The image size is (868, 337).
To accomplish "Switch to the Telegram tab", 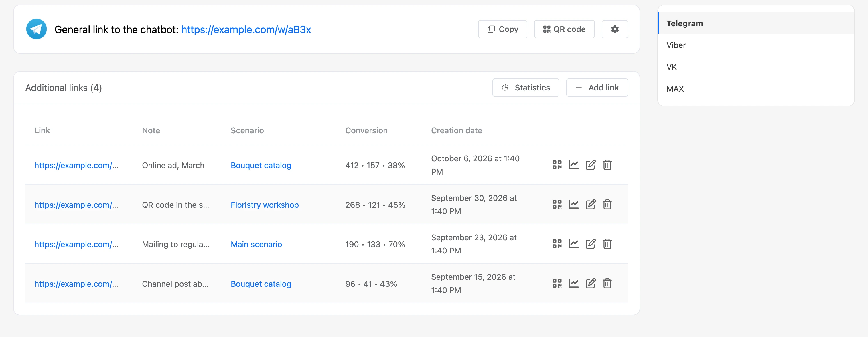I will pyautogui.click(x=756, y=23).
